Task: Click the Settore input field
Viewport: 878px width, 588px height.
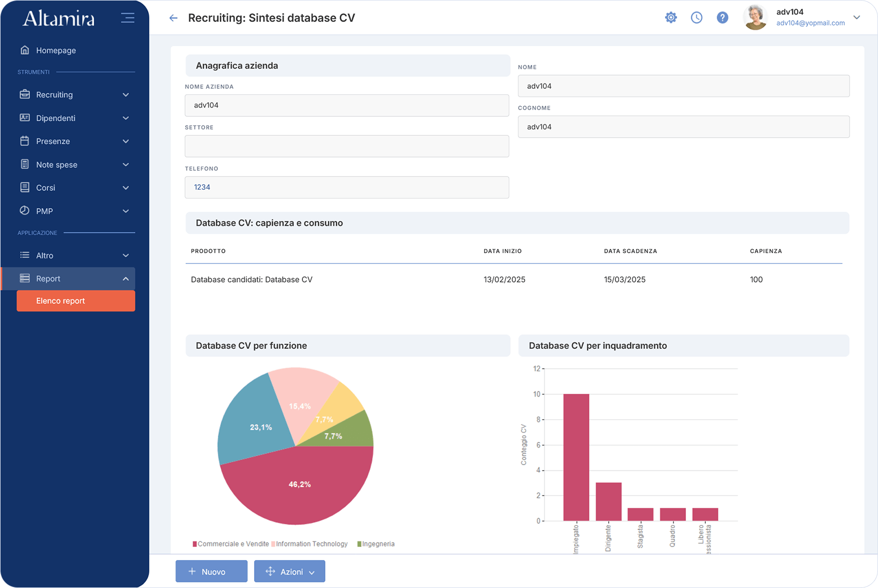Action: coord(347,146)
